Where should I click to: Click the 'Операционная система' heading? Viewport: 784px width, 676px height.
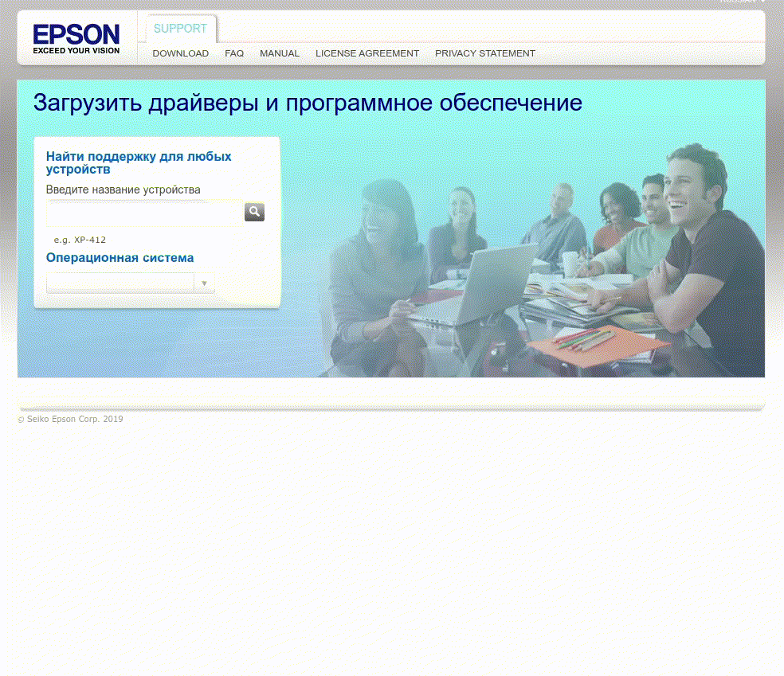tap(120, 258)
